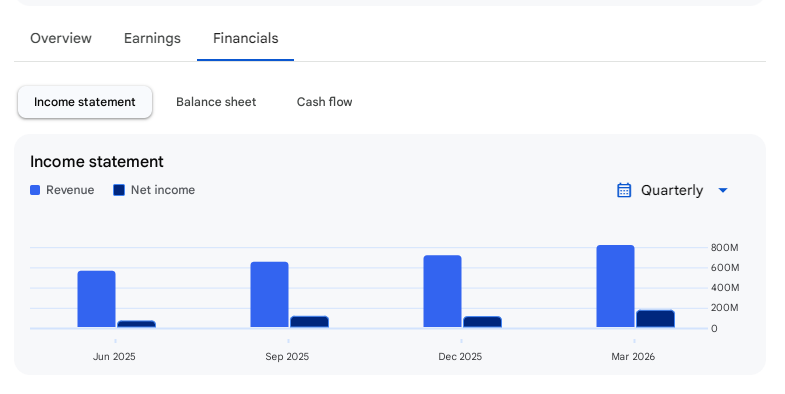Click the Revenue legend label
785x394 pixels.
[70, 190]
